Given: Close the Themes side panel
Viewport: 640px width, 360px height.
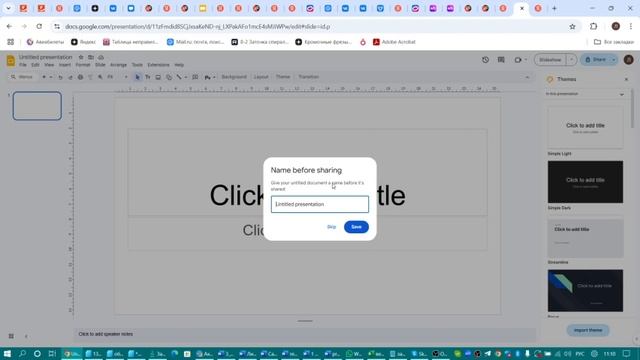Looking at the screenshot, I should point(626,79).
